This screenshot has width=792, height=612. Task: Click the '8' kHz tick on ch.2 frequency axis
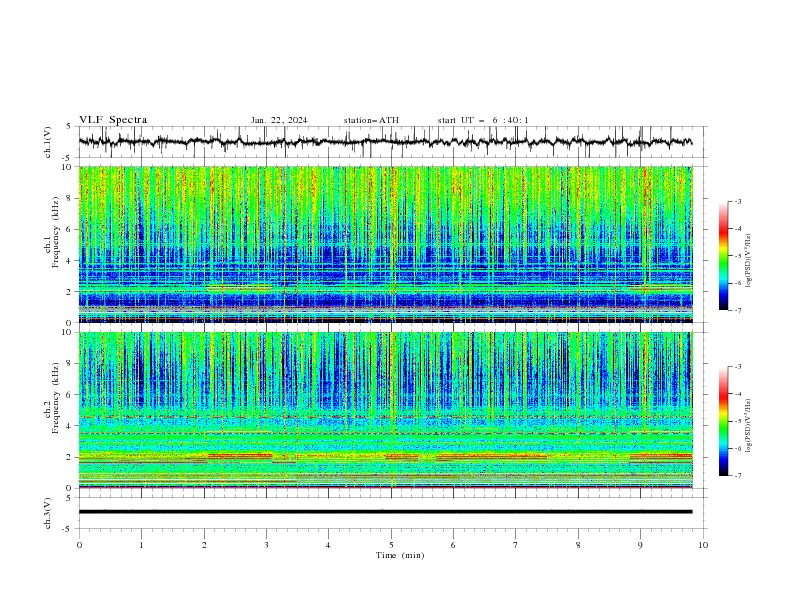click(x=70, y=363)
